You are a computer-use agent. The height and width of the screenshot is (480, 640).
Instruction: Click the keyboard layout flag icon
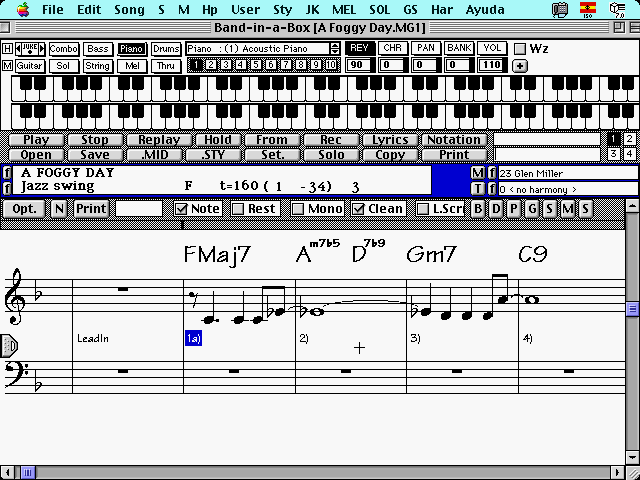point(588,10)
